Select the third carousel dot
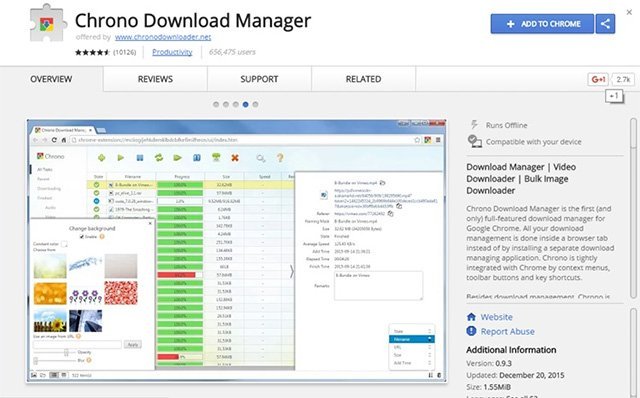Viewport: 640px width, 398px height. [236, 105]
